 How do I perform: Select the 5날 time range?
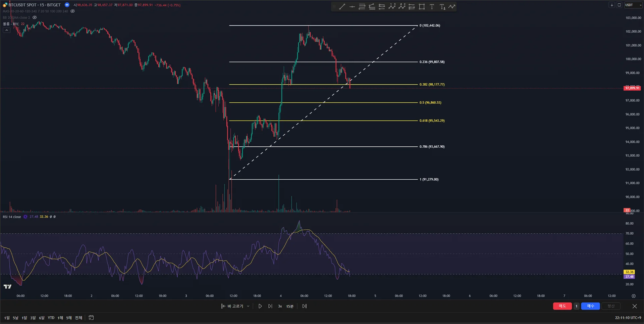click(x=16, y=318)
